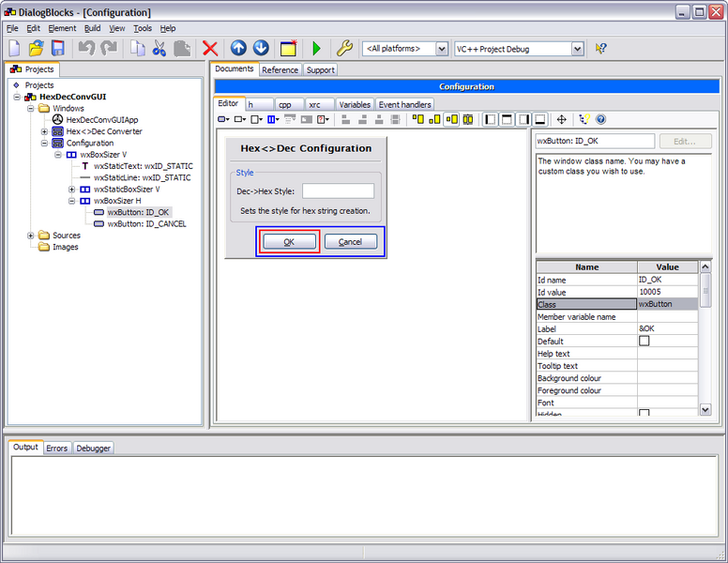Click the properties list scrollbar thumb

coord(705,290)
